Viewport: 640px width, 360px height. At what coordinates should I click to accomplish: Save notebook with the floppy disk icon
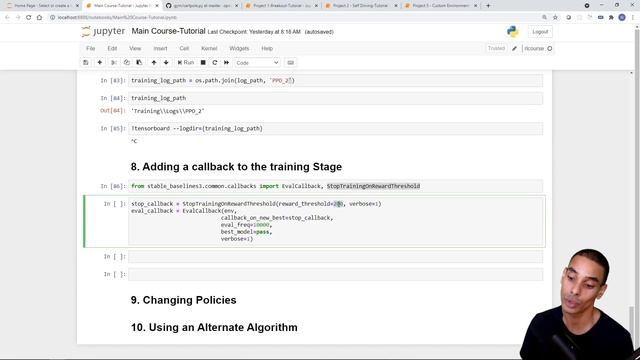click(x=86, y=62)
